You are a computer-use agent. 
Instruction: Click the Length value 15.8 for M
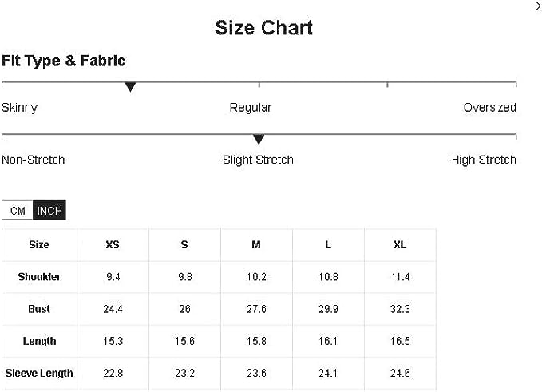coord(256,341)
